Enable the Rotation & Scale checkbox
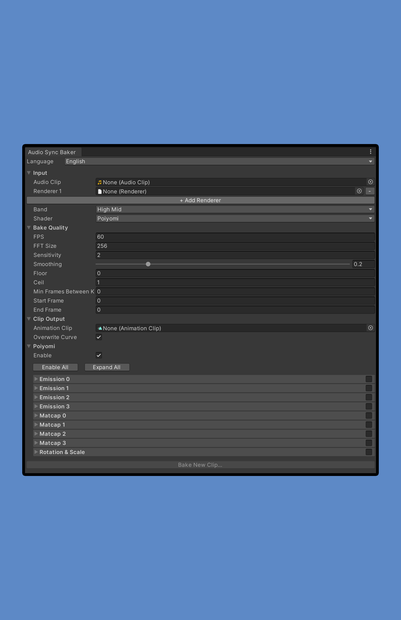Viewport: 401px width, 620px height. pos(369,452)
